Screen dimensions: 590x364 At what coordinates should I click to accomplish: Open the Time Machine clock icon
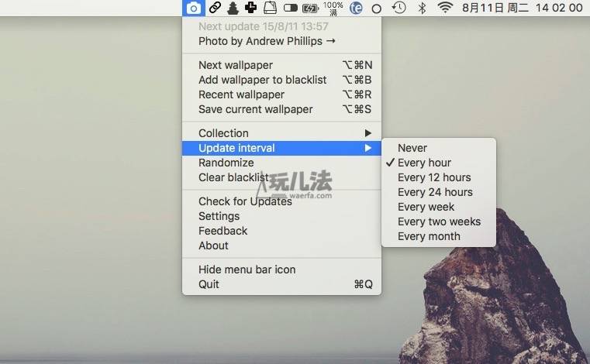point(399,8)
